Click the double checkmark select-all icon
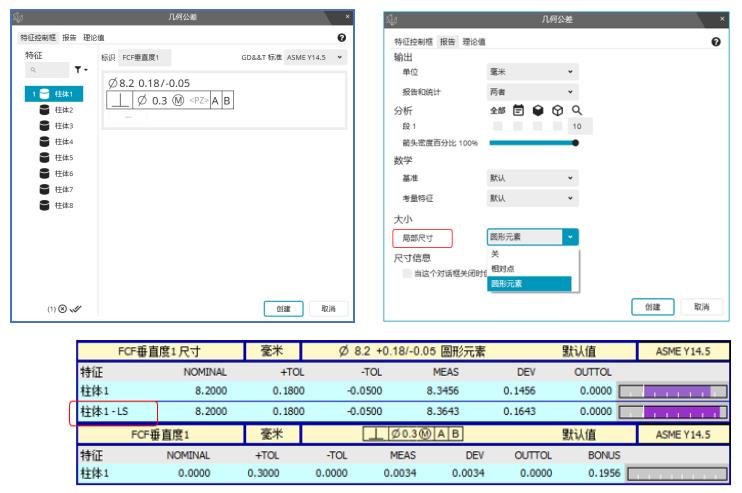 [75, 309]
